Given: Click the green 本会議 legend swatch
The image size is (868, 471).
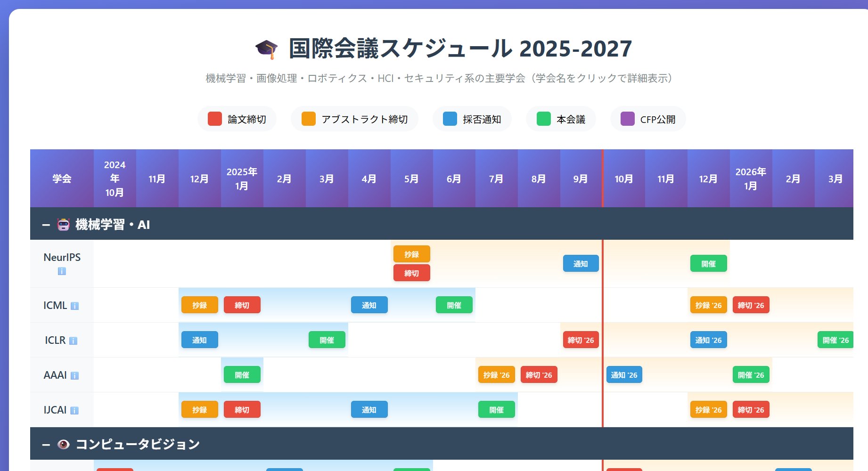Looking at the screenshot, I should click(x=544, y=119).
